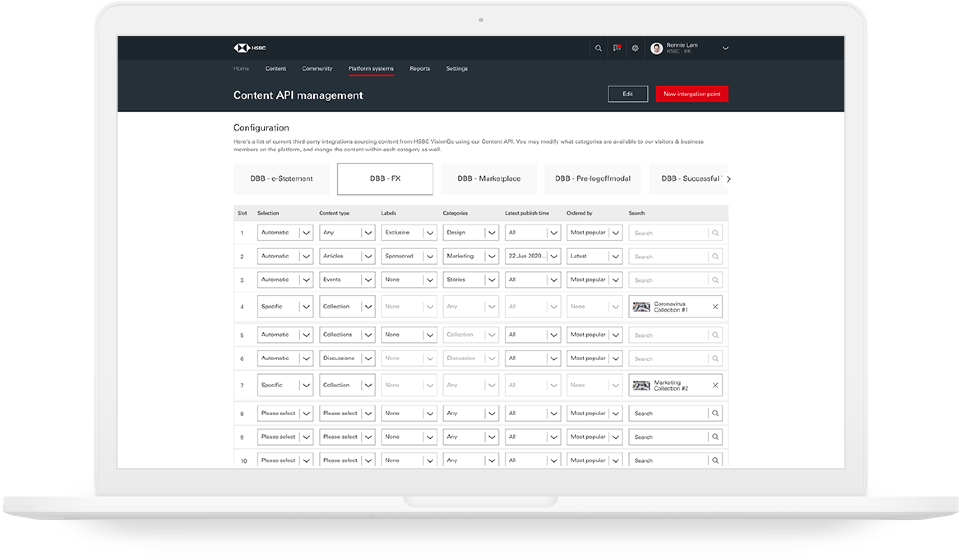Open slot 2 Content type dropdown Articles
Viewport: 962px width, 560px height.
pos(347,256)
